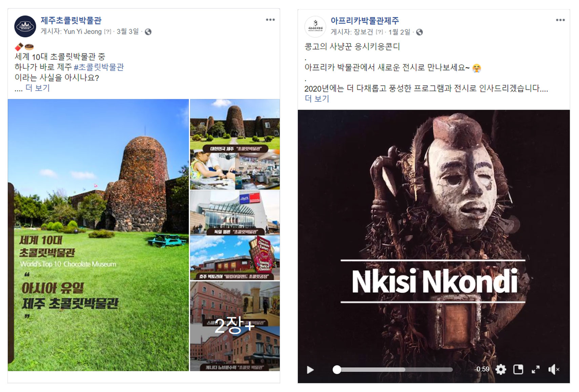579x392 pixels.
Task: Open 제주초콜릿박물관 profile picture
Action: click(25, 26)
